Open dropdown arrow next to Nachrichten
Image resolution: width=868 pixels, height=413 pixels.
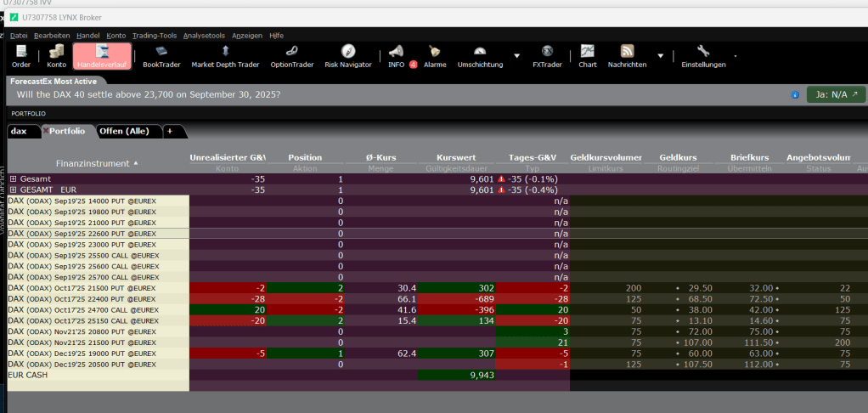(x=661, y=57)
